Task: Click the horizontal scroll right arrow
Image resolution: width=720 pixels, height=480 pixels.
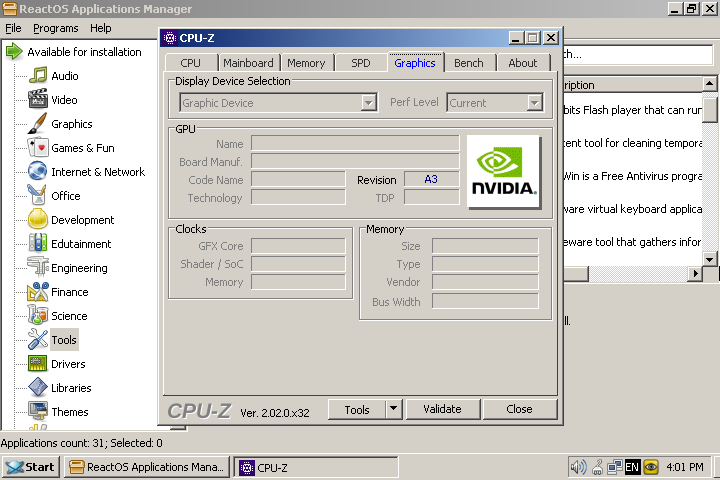Action: pyautogui.click(x=695, y=274)
